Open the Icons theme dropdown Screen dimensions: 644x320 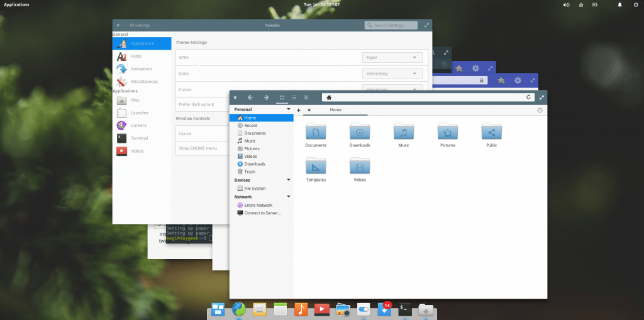392,74
